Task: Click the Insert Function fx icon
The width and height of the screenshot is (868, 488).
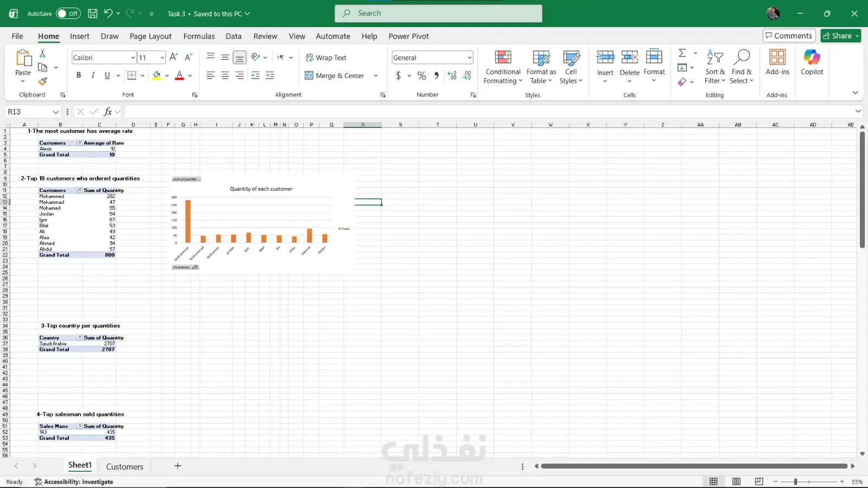Action: 108,112
